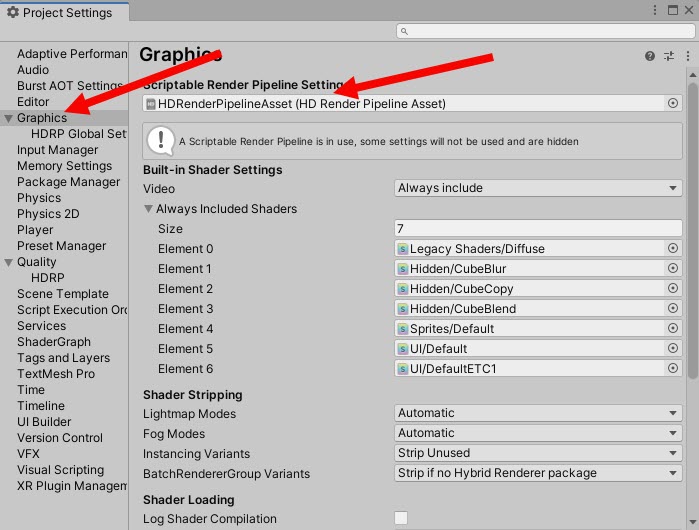
Task: Click object picker for UI/DefaultETC1
Action: click(x=673, y=368)
